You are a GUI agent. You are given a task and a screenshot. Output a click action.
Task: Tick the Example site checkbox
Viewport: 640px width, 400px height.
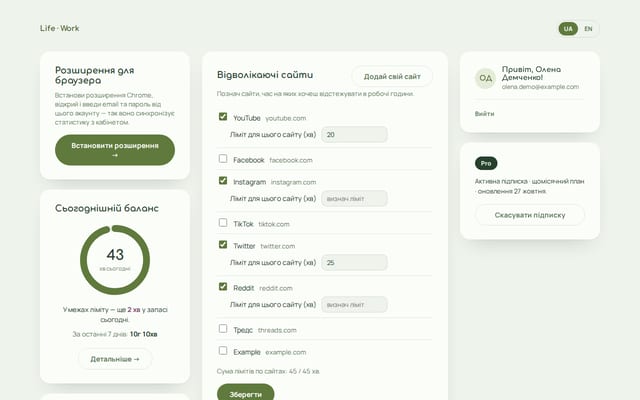pos(223,351)
